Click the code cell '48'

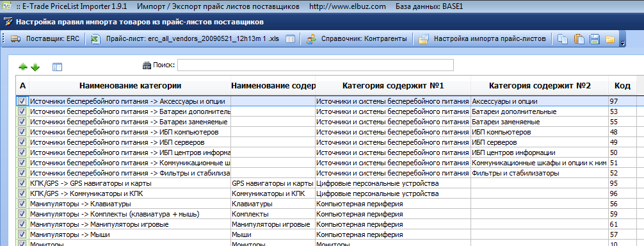pyautogui.click(x=622, y=132)
